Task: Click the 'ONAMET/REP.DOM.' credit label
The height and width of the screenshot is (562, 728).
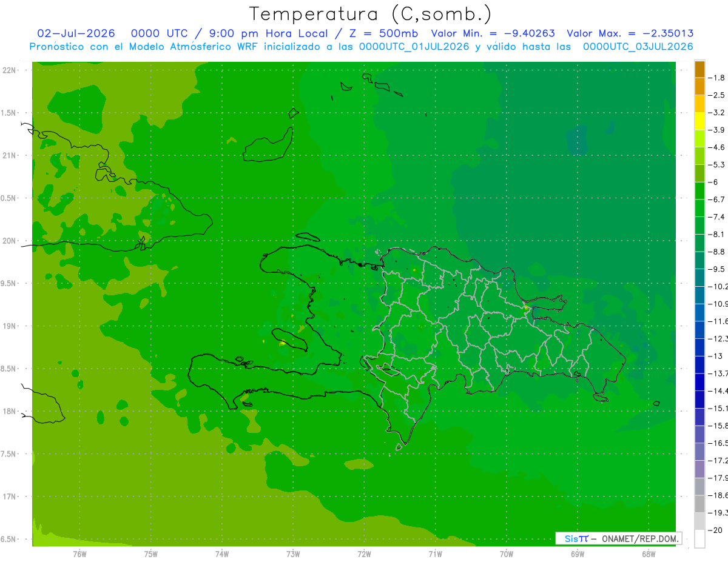Action: 639,538
